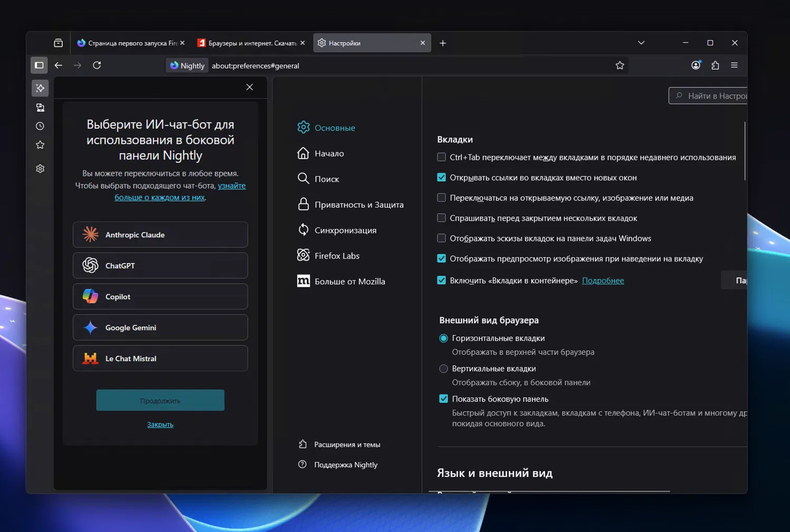Open History from the sidebar clock icon
The width and height of the screenshot is (790, 532).
40,126
